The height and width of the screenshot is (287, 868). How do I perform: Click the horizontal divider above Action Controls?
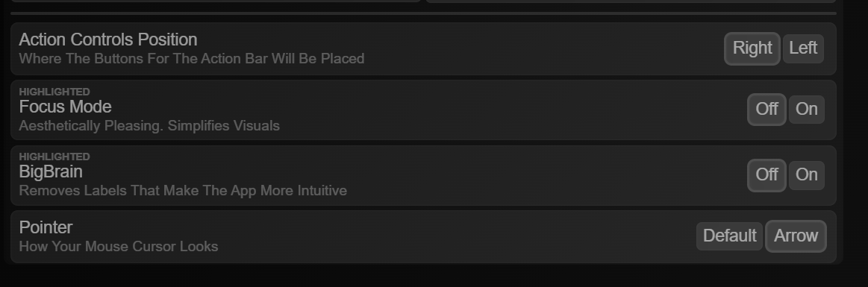(423, 13)
